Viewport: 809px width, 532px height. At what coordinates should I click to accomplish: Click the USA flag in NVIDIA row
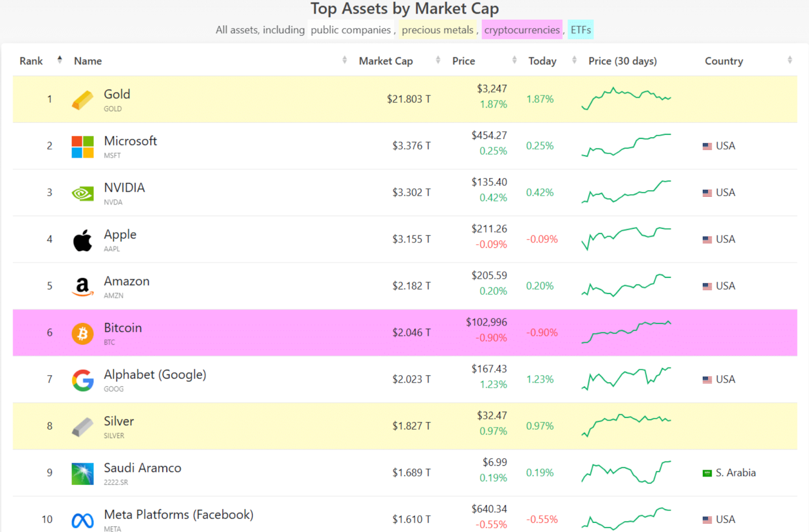coord(707,193)
